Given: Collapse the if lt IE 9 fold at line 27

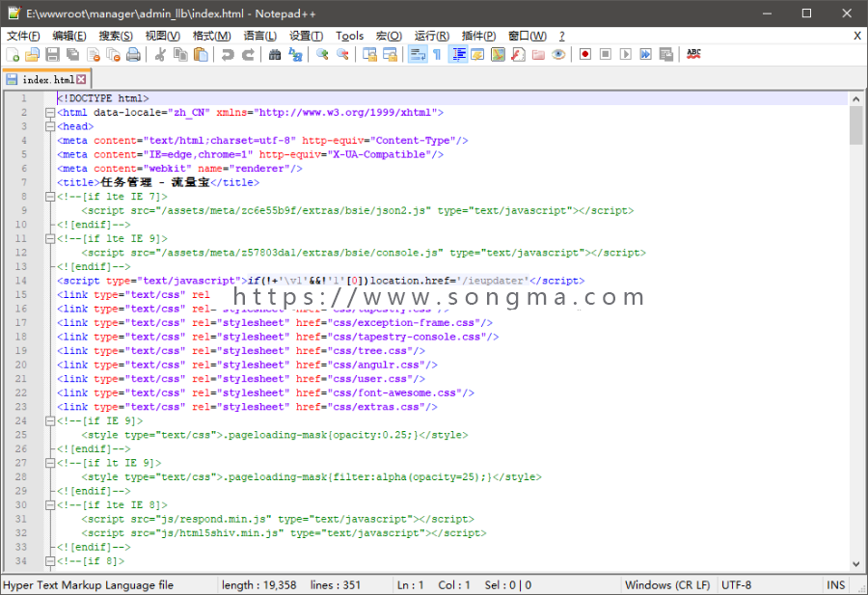Looking at the screenshot, I should point(50,463).
